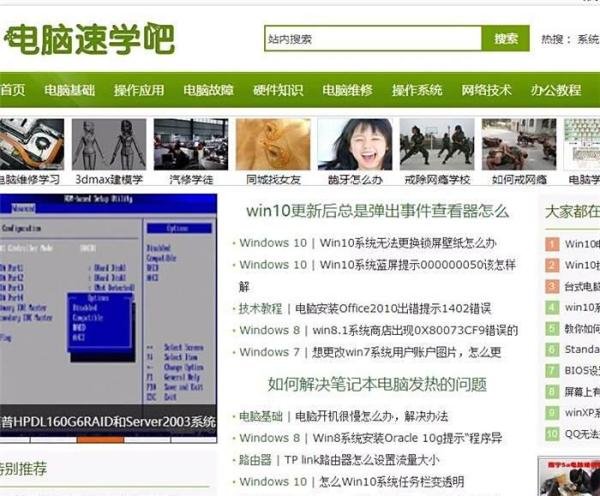Open Win10系统蓝屏提示000000050 article
Viewport: 600px width, 496px height.
click(417, 264)
